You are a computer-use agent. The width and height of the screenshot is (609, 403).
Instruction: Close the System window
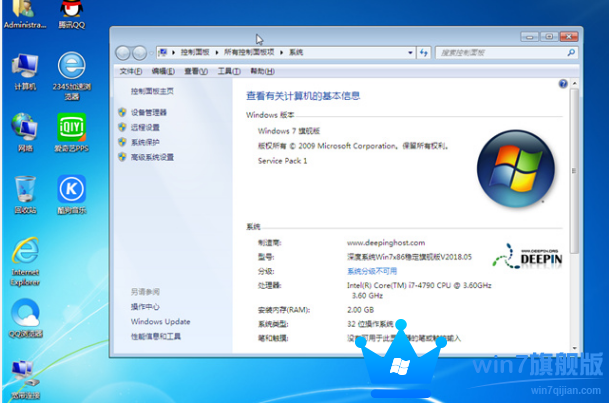coord(569,37)
